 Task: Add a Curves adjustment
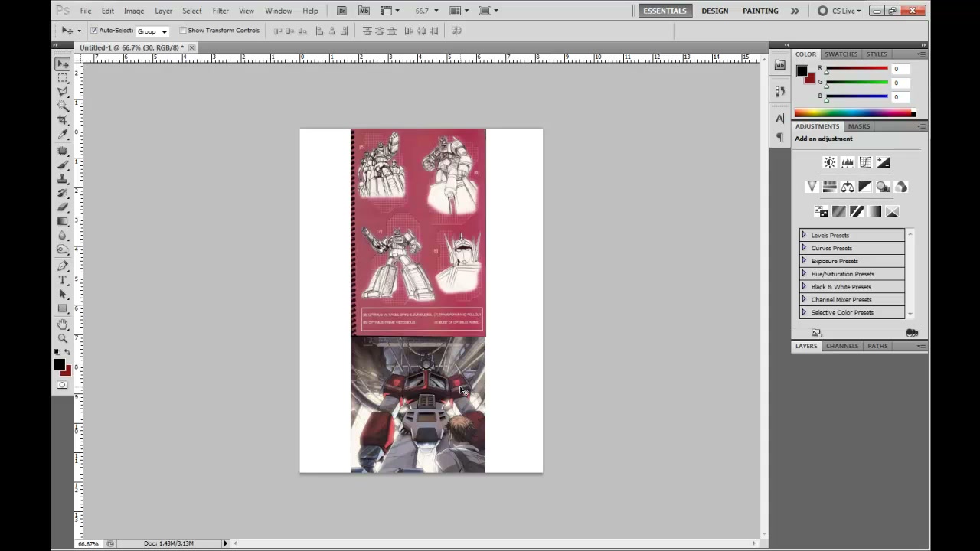865,162
